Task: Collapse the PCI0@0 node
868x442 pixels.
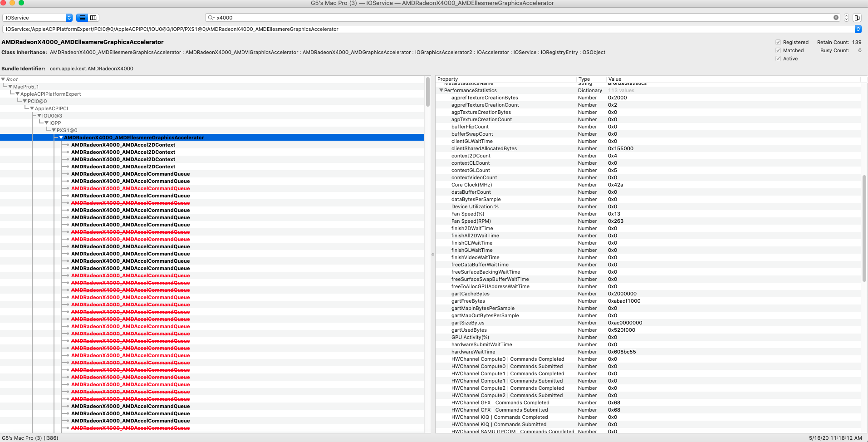Action: click(x=25, y=101)
